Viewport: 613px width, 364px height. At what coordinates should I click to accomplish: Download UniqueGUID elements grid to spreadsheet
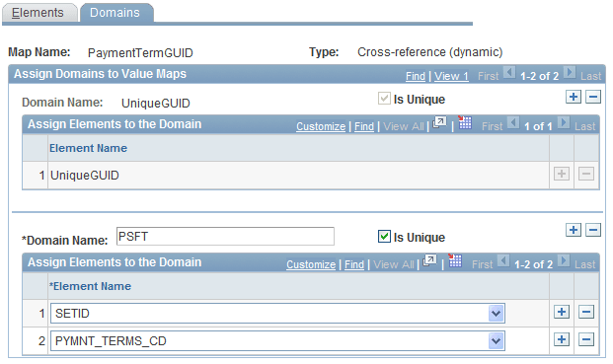point(465,122)
